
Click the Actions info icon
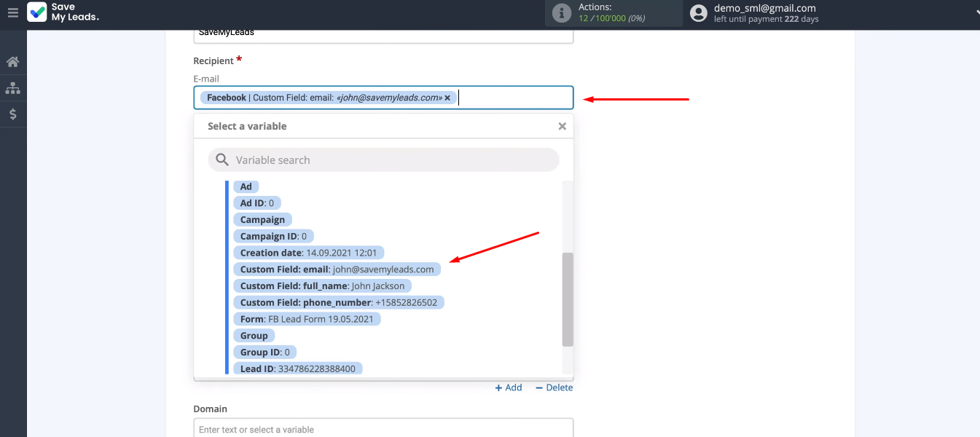point(561,13)
